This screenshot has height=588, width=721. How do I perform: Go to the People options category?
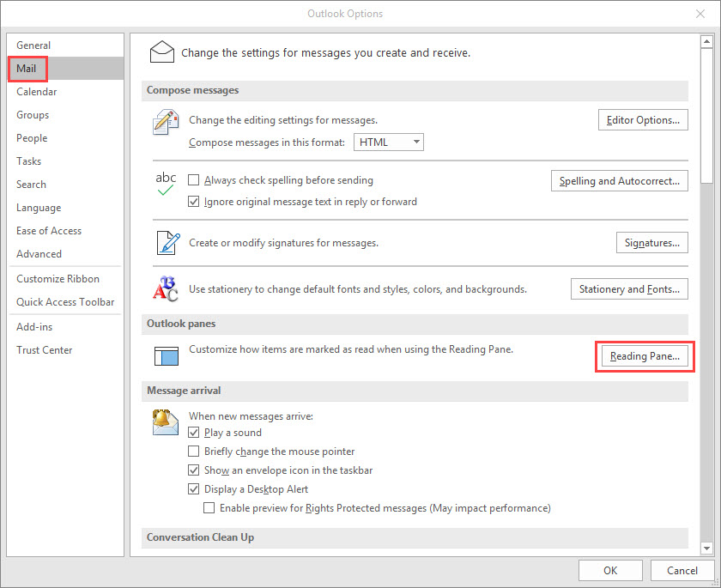coord(65,138)
